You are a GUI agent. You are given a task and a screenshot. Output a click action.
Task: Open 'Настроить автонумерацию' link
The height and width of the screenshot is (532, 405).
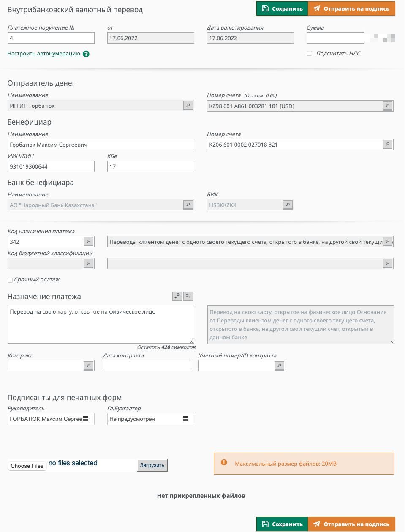[x=44, y=54]
